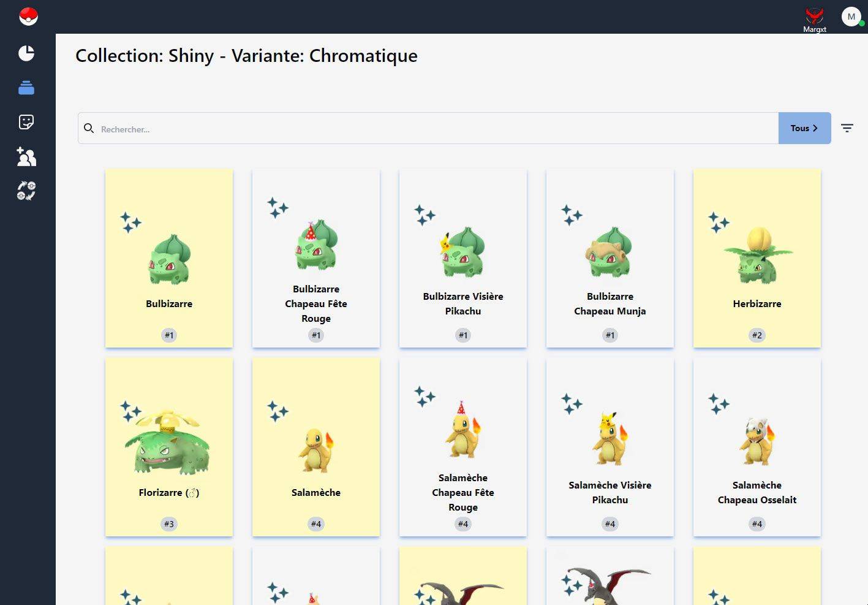Image resolution: width=868 pixels, height=605 pixels.
Task: Select the Bulbizarre card
Action: coord(169,258)
